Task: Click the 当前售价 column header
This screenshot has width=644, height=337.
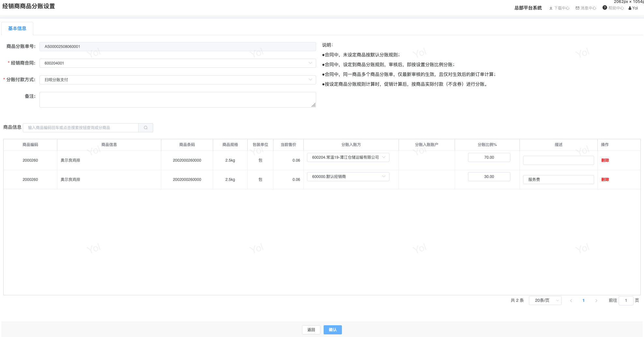Action: pyautogui.click(x=288, y=145)
